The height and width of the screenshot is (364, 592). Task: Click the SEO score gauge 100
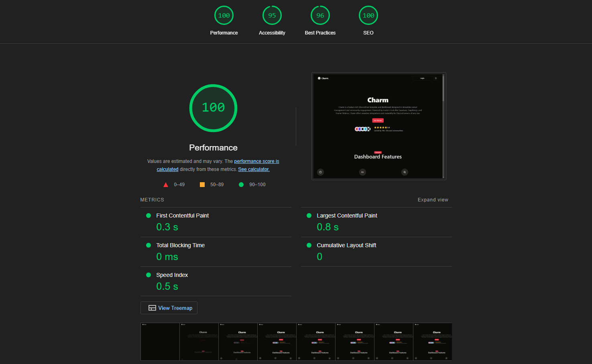tap(368, 15)
